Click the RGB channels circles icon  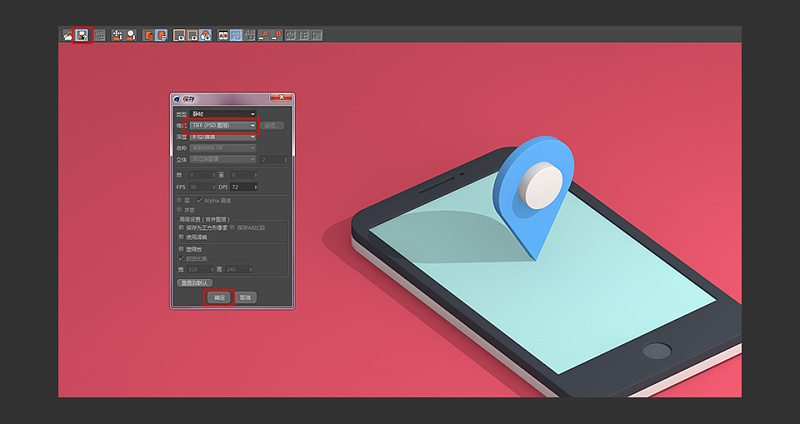[206, 35]
